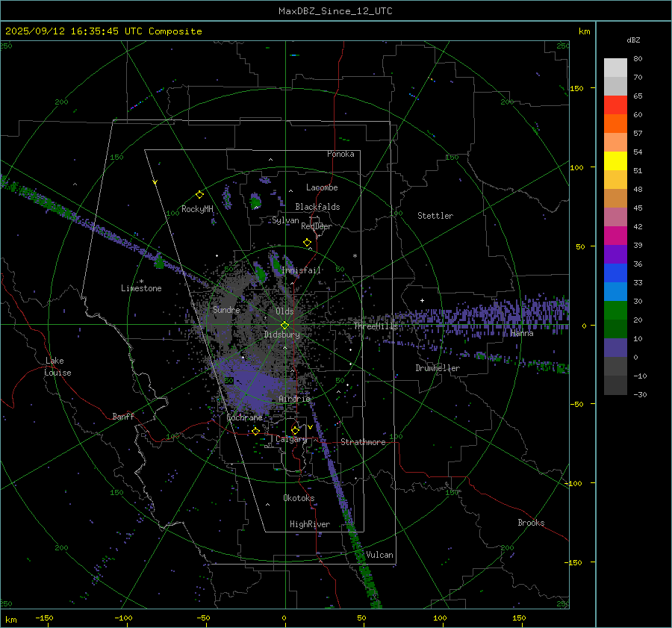Click the MaxDBZ_Since_12_UTC title text
The height and width of the screenshot is (628, 672).
pos(335,11)
